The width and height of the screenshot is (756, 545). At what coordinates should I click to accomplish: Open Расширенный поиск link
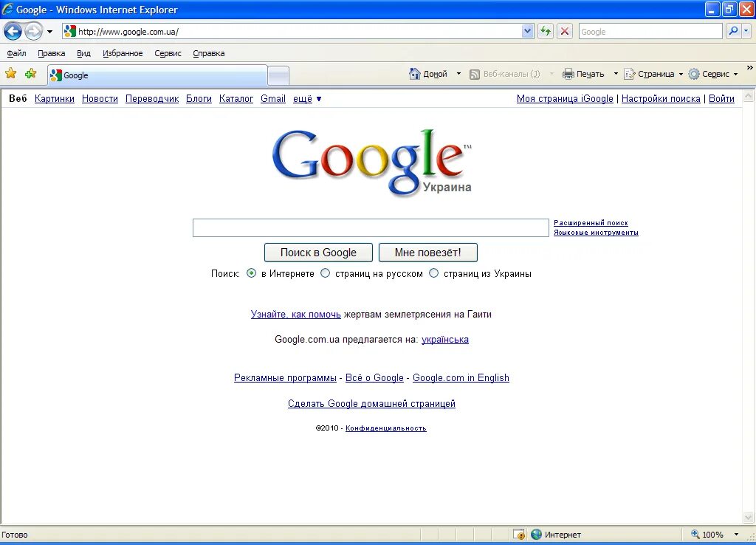click(x=591, y=223)
